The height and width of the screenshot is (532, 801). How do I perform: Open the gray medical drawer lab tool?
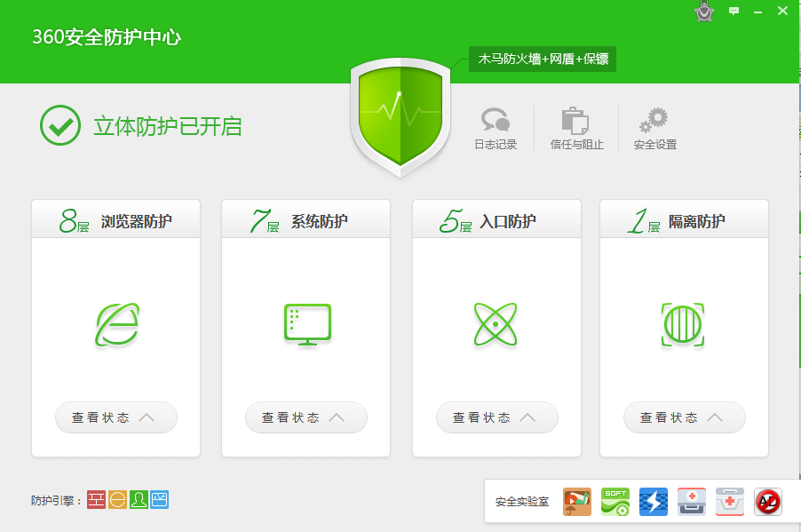(692, 501)
